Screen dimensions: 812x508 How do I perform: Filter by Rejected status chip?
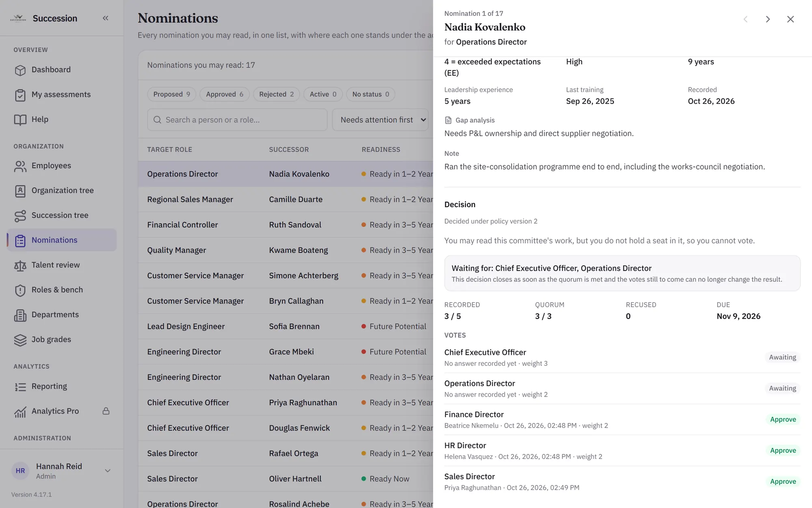276,94
